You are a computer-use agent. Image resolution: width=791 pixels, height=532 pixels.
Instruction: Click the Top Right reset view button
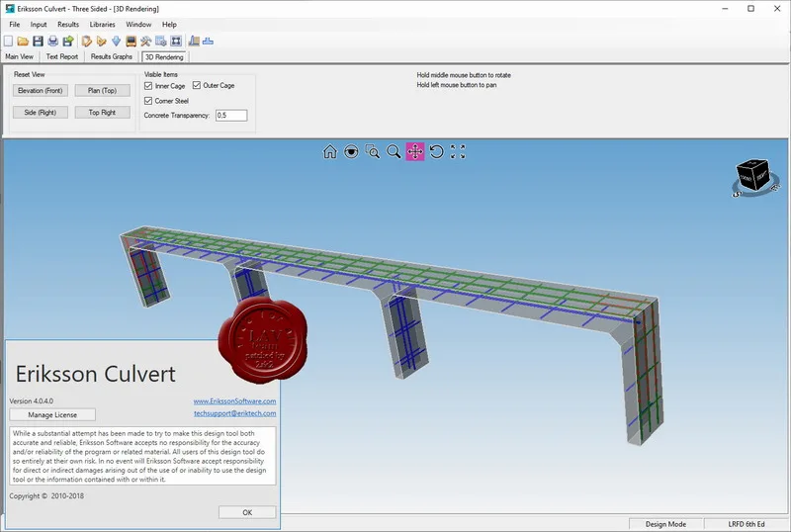[103, 112]
